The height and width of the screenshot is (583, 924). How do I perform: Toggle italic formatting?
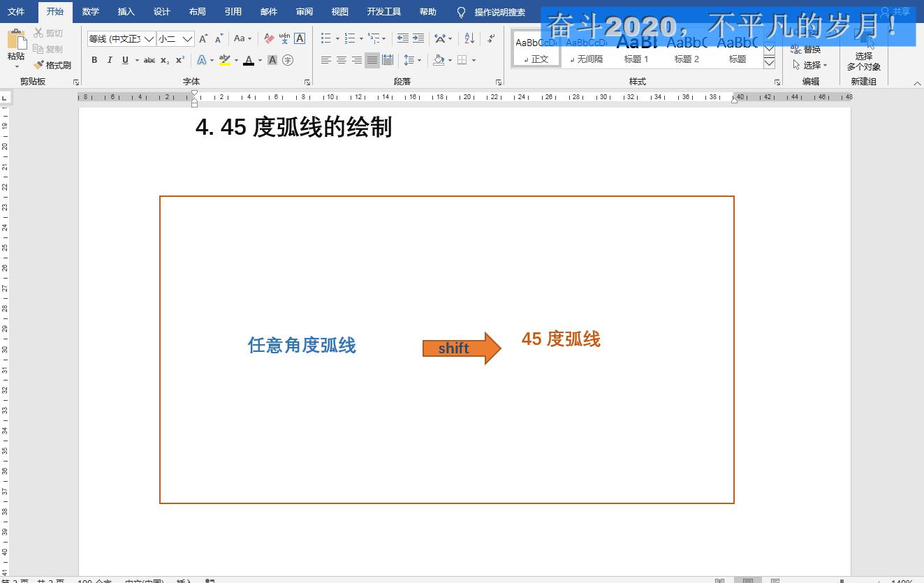(x=110, y=60)
